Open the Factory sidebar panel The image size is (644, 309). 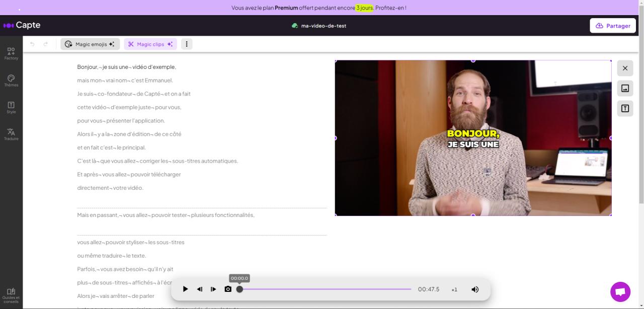11,54
